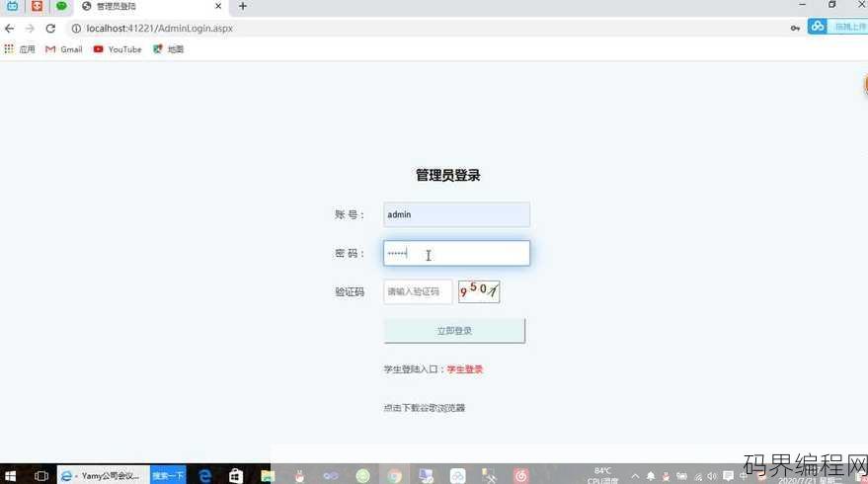Open the Chrome taskbar icon
Screen dimensions: 868x484
tap(394, 476)
